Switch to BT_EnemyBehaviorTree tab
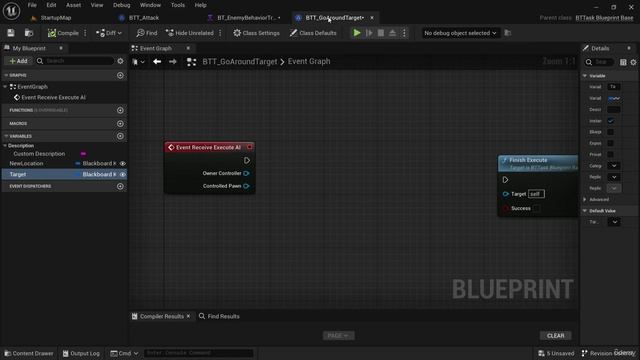The image size is (640, 360). coord(246,18)
